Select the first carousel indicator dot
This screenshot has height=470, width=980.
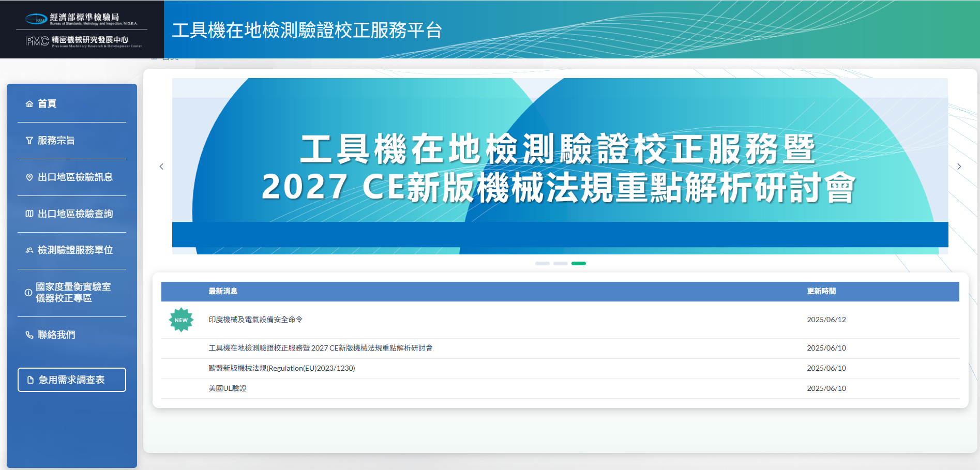click(x=542, y=264)
